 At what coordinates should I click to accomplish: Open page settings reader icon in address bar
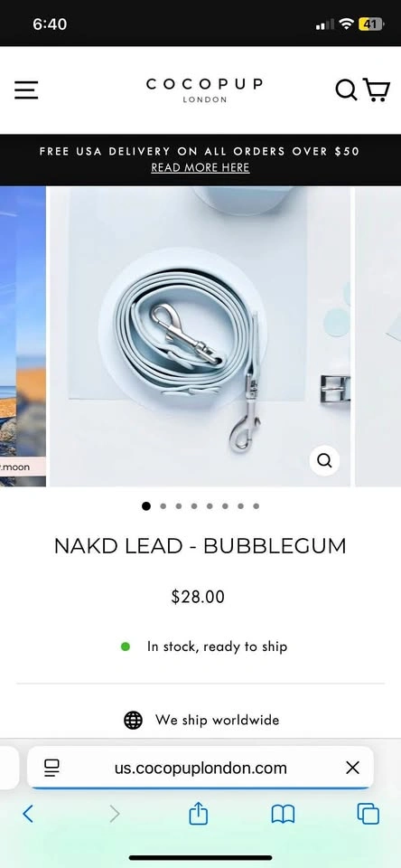pyautogui.click(x=51, y=768)
